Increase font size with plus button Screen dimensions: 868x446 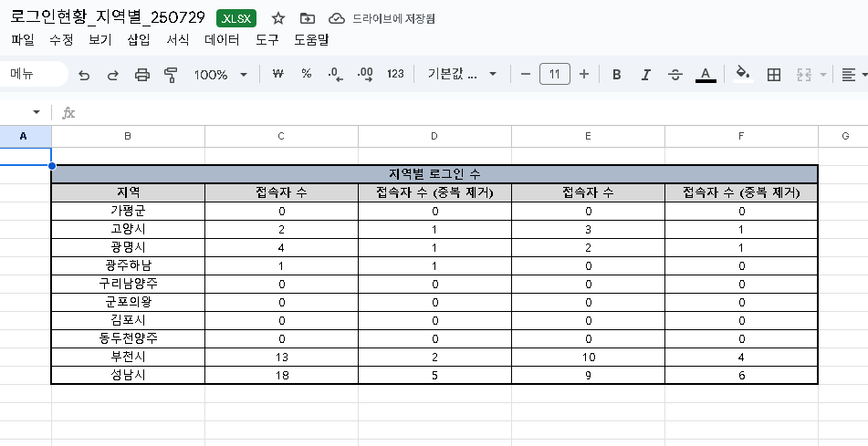point(584,74)
